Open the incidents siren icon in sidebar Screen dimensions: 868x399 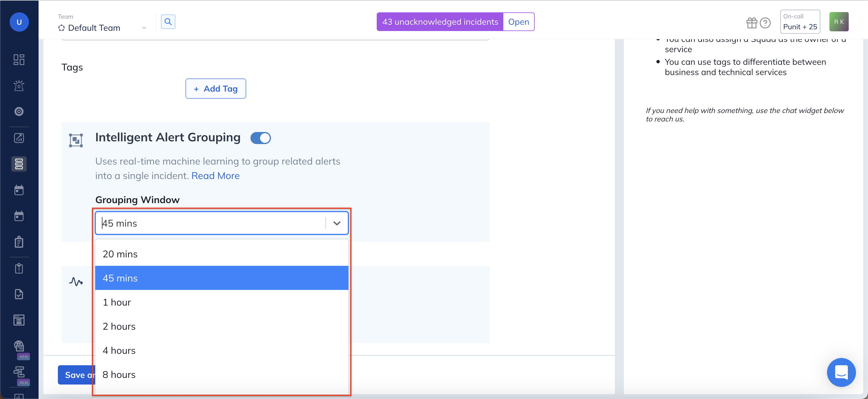(19, 86)
